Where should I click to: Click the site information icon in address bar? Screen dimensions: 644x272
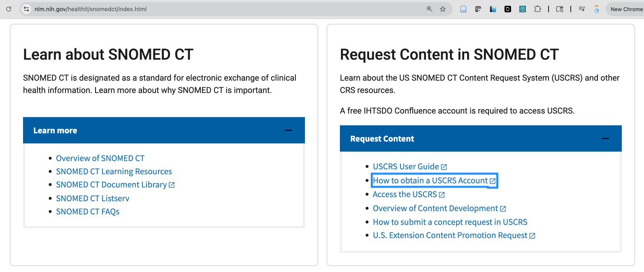(26, 9)
